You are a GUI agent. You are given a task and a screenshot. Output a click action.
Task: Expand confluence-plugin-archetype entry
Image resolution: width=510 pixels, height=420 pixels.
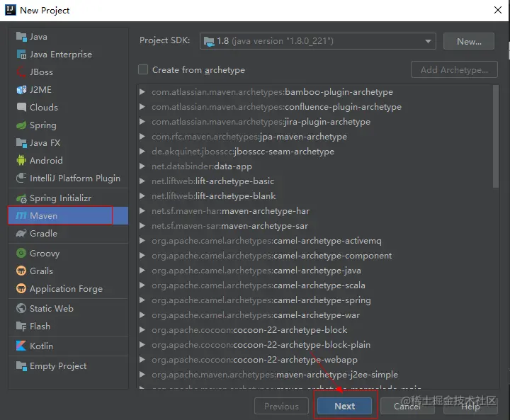click(x=142, y=107)
